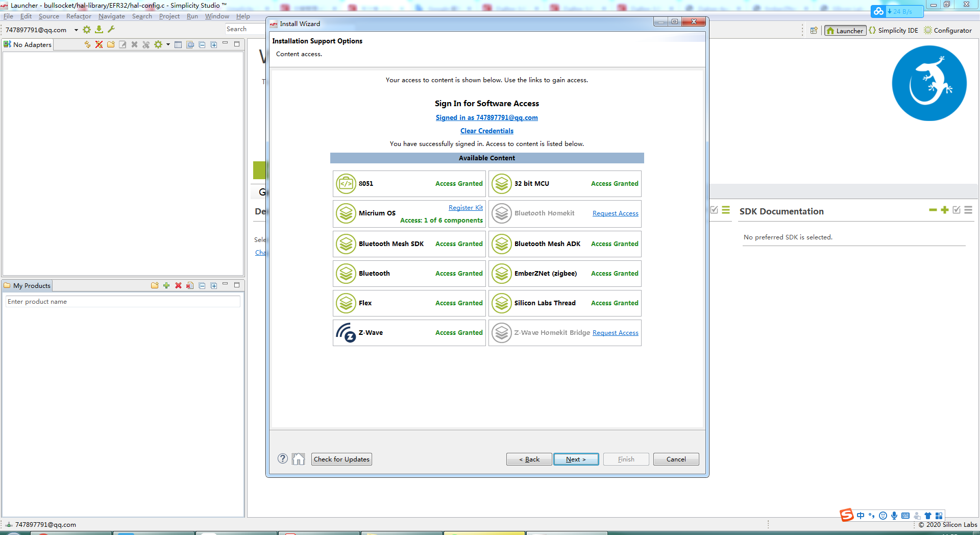Open the gray list menu icon of SDK Documentation

click(968, 210)
